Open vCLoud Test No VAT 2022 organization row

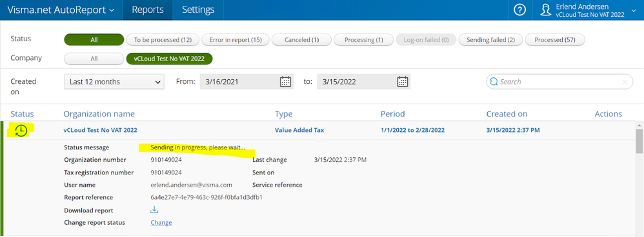(x=100, y=130)
